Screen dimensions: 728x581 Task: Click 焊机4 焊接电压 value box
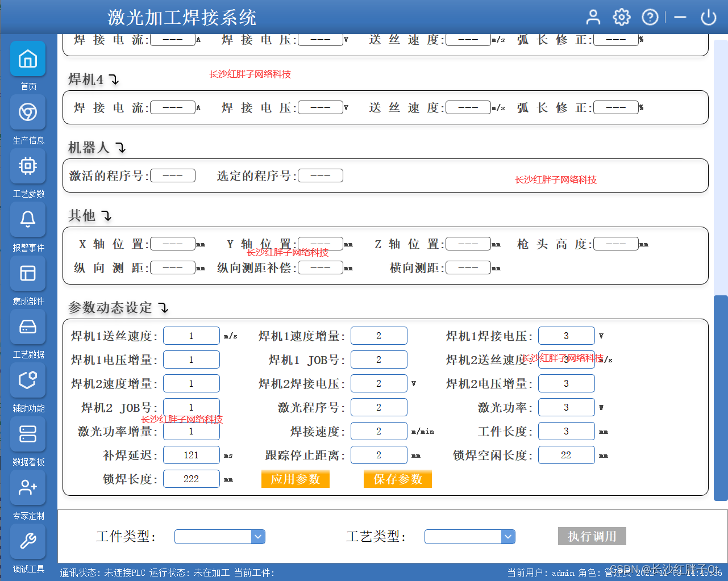[321, 107]
